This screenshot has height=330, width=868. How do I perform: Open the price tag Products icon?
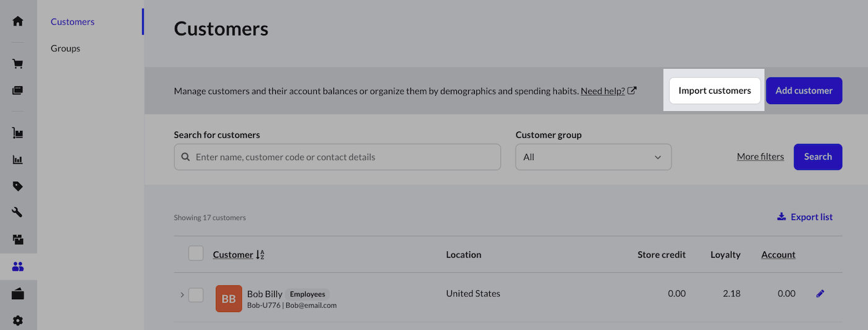pos(18,186)
